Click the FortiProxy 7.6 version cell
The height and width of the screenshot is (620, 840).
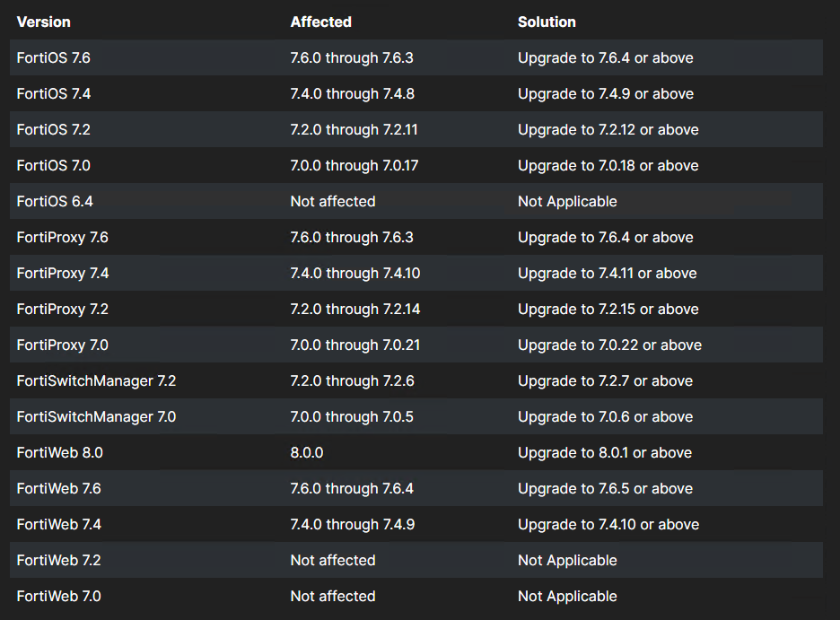pos(62,237)
